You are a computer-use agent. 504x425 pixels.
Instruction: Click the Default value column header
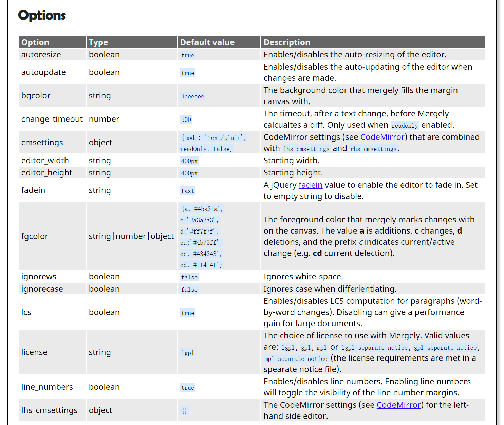207,42
